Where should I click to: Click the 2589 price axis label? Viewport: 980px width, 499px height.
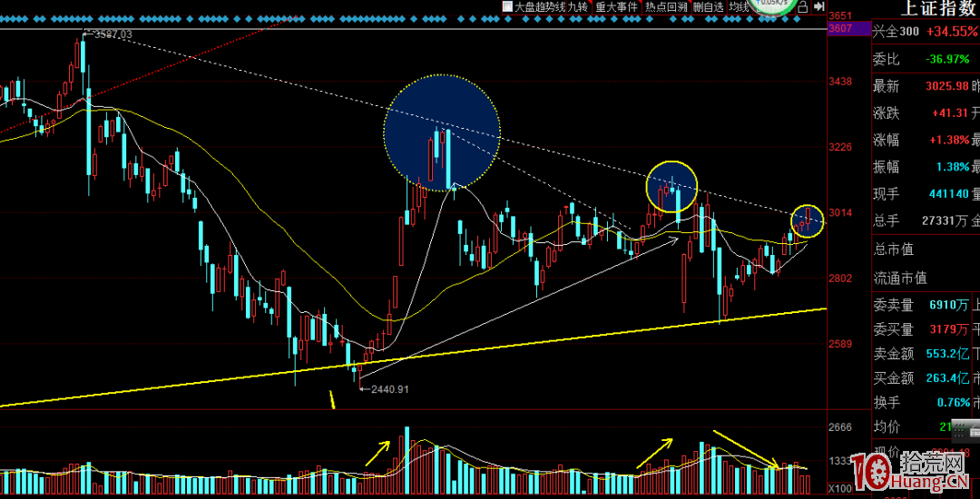coord(840,344)
